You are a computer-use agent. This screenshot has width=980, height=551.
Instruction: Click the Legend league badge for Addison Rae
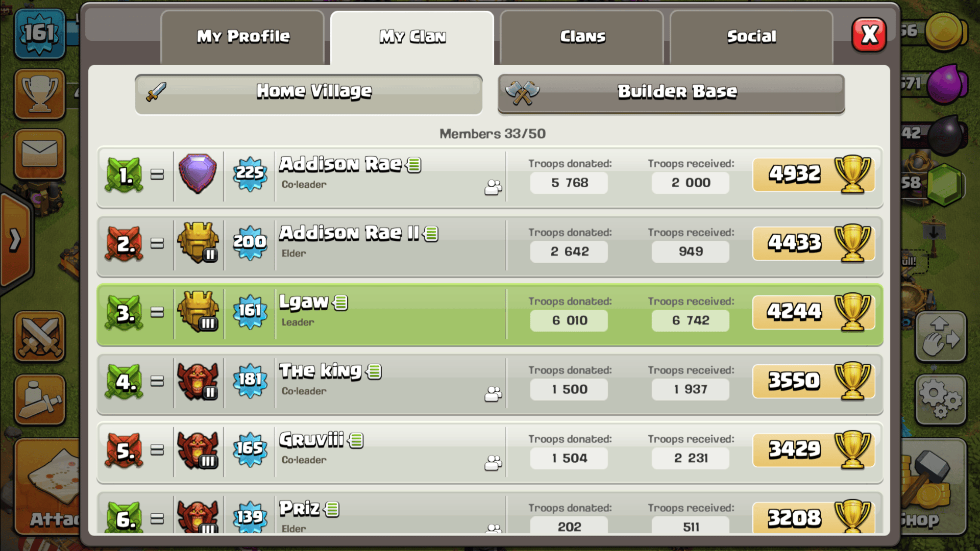click(x=198, y=173)
